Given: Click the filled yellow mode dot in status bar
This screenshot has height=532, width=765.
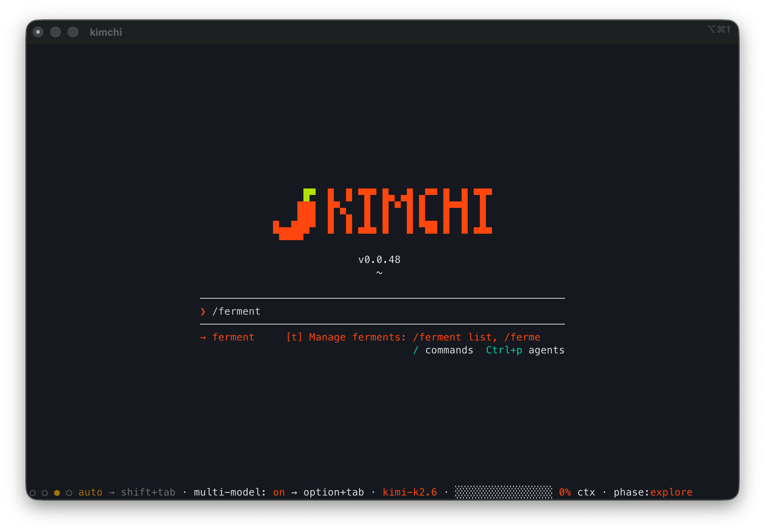Looking at the screenshot, I should coord(57,493).
